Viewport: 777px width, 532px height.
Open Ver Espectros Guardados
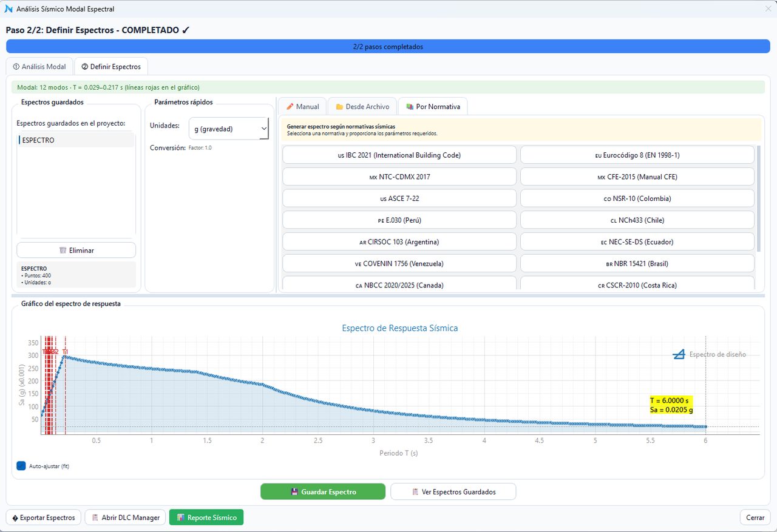(x=453, y=491)
